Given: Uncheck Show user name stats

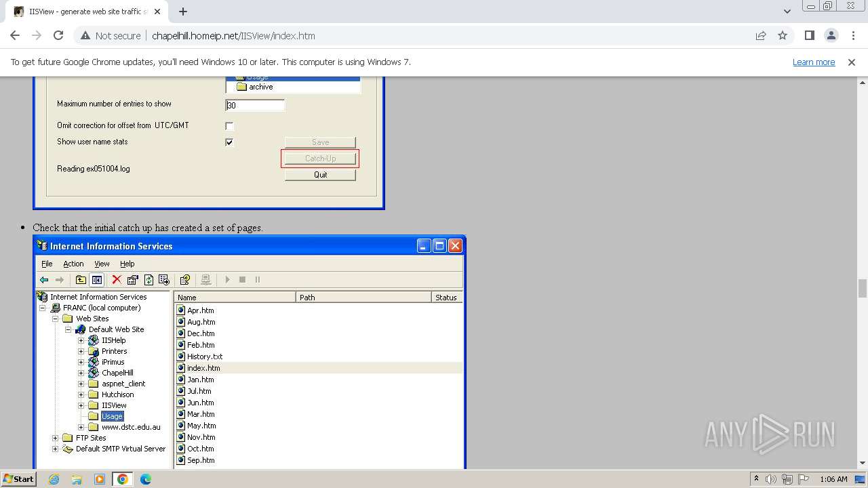Looking at the screenshot, I should point(229,142).
